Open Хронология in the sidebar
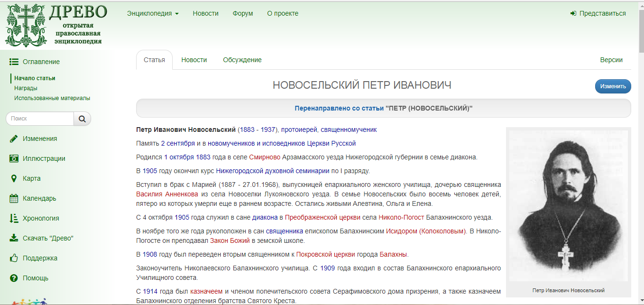 [41, 218]
